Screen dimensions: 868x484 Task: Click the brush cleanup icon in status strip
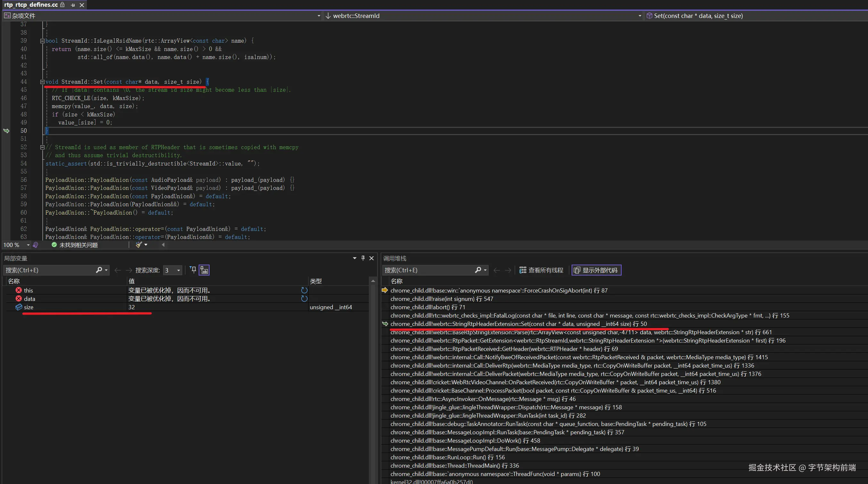coord(139,245)
